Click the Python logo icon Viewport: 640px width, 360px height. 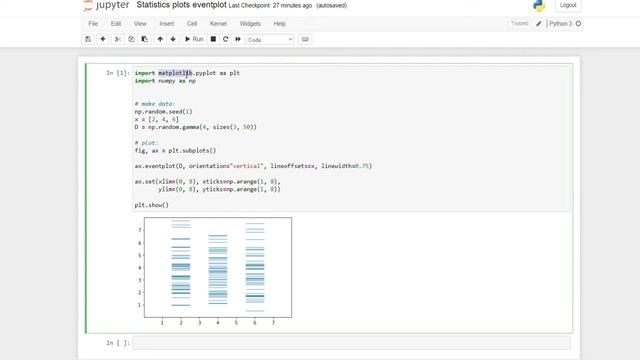tap(539, 5)
